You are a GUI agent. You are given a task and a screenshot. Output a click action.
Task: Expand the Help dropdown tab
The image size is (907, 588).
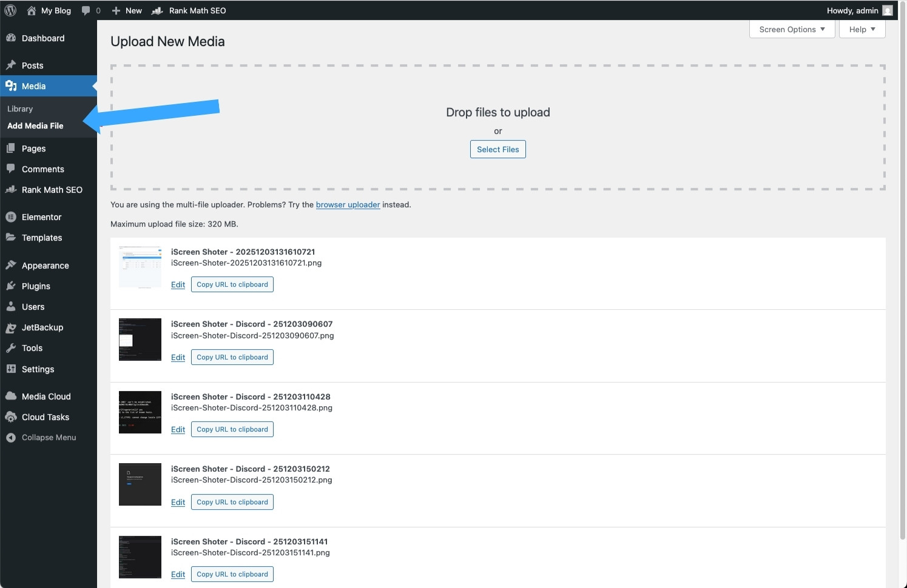pos(861,29)
